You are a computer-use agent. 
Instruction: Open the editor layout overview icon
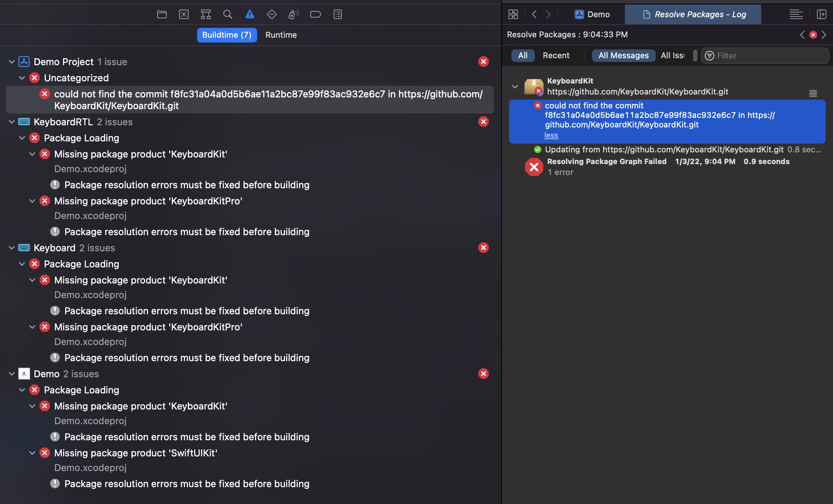[x=513, y=14]
